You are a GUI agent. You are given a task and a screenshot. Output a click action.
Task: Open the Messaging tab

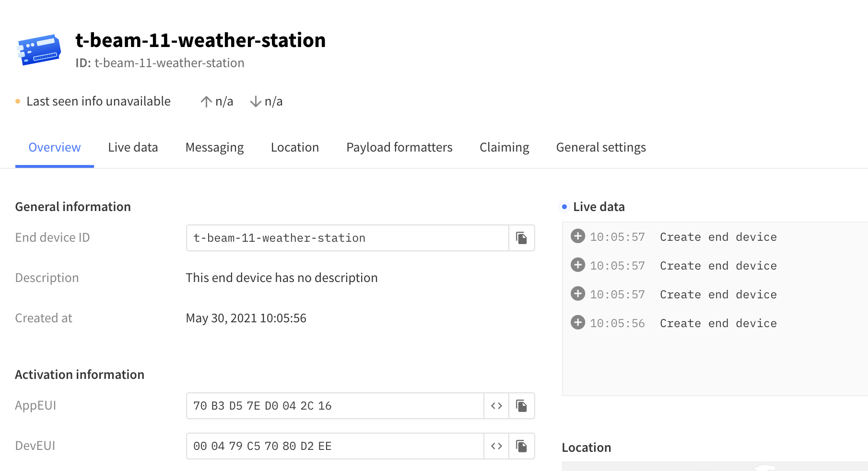(214, 148)
